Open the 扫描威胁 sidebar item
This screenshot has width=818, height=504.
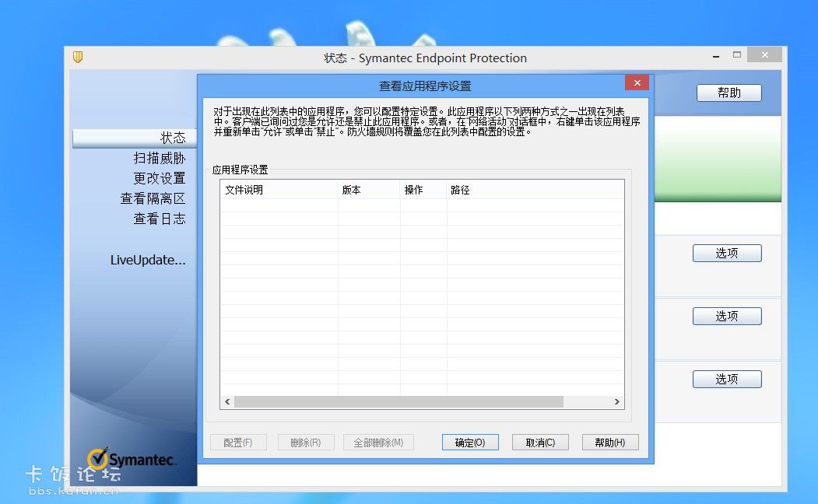(x=159, y=158)
